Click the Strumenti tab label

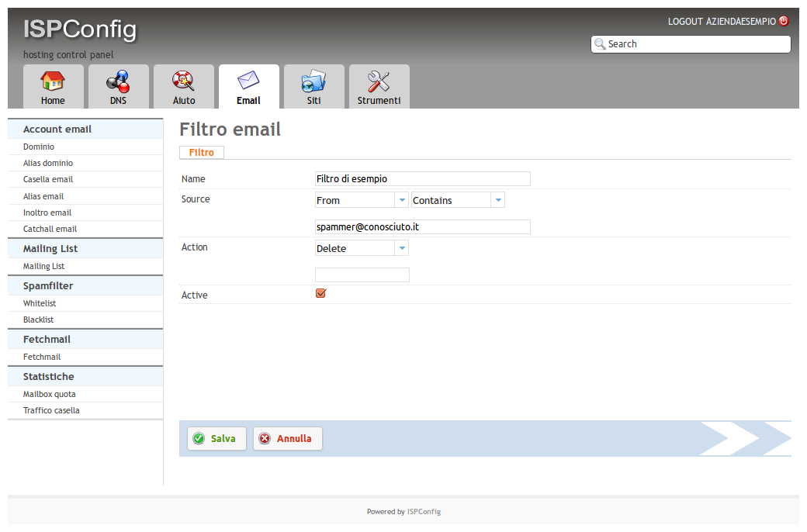click(x=379, y=100)
